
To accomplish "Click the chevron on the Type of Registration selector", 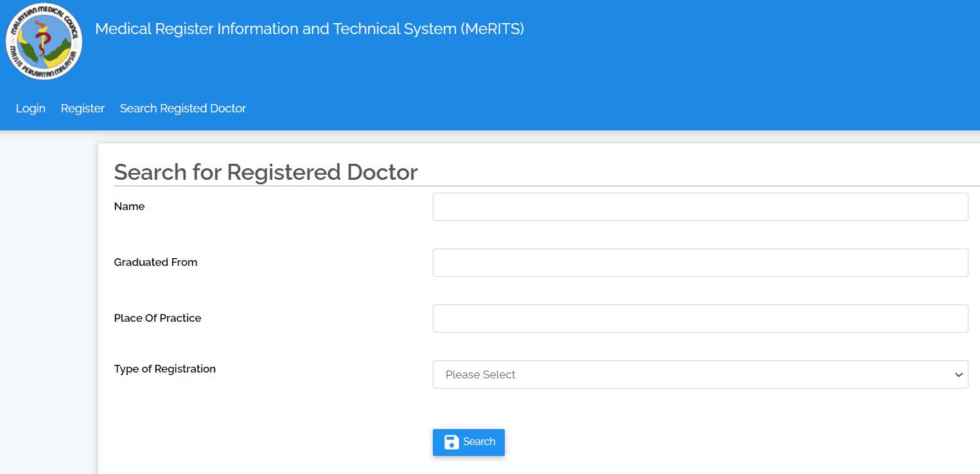I will pyautogui.click(x=958, y=374).
